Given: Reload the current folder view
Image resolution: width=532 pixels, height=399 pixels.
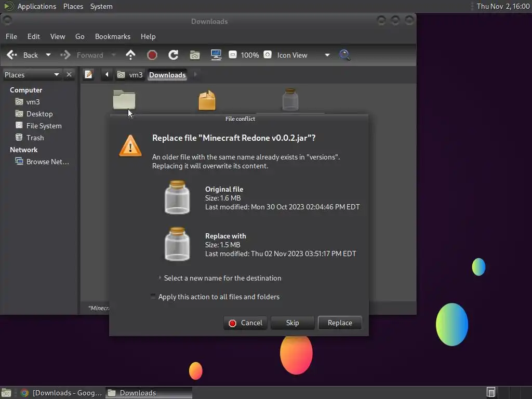Looking at the screenshot, I should 174,55.
